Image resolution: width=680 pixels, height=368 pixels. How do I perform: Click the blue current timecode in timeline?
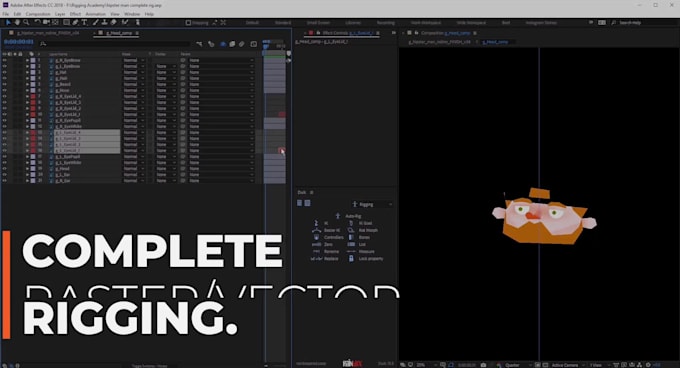[19, 42]
